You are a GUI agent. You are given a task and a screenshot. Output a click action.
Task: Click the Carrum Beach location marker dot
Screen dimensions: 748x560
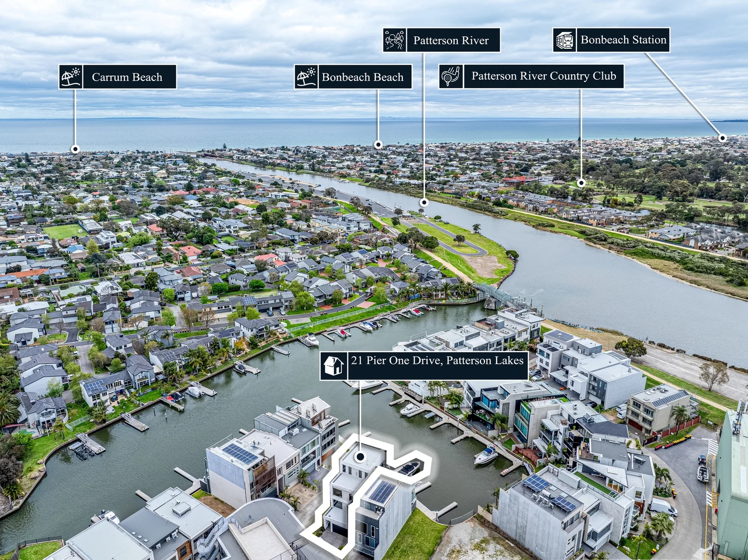coord(76,149)
